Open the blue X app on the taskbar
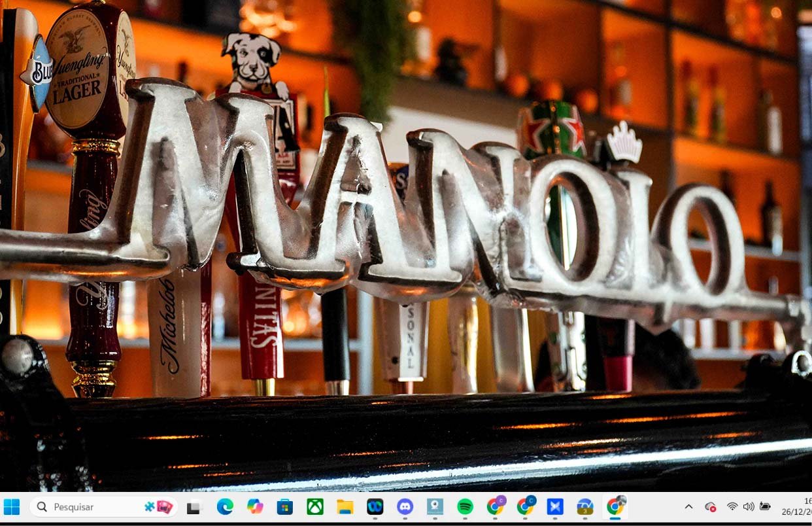 (555, 507)
